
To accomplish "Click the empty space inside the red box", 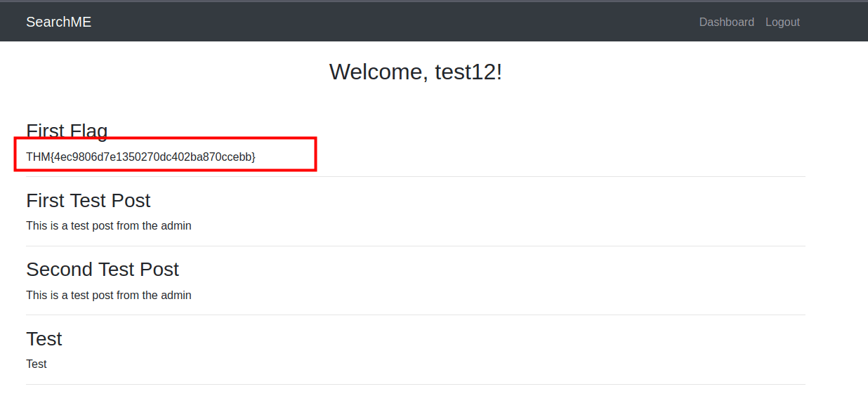I will pyautogui.click(x=288, y=156).
